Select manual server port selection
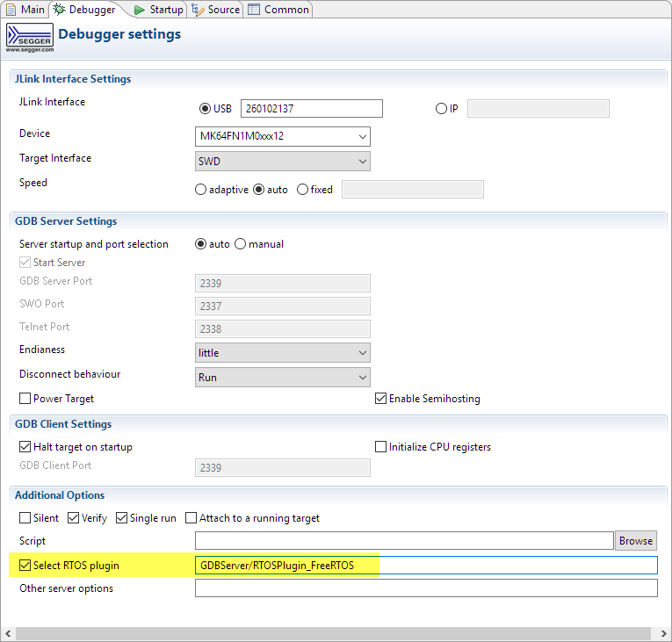672x642 pixels. coord(240,244)
